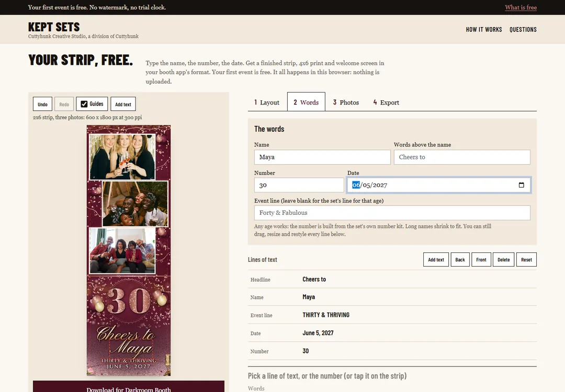The width and height of the screenshot is (565, 392).
Task: Send line to Back
Action: tap(460, 260)
